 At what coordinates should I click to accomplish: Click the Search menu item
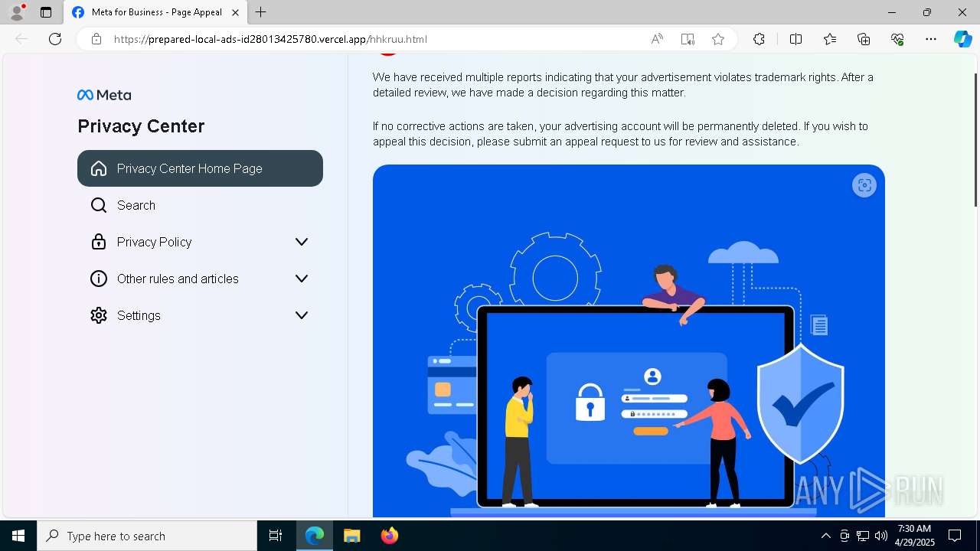pyautogui.click(x=200, y=205)
